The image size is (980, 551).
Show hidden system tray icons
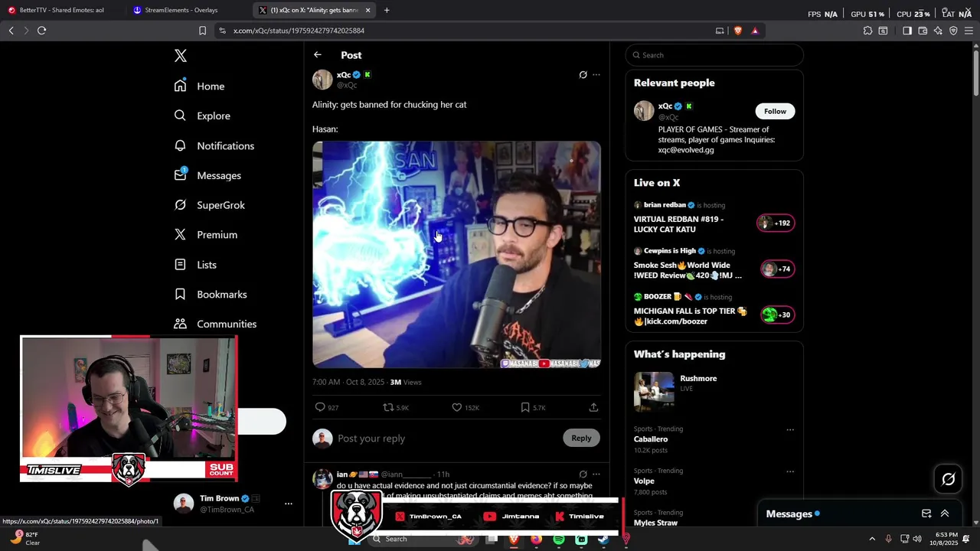point(872,539)
